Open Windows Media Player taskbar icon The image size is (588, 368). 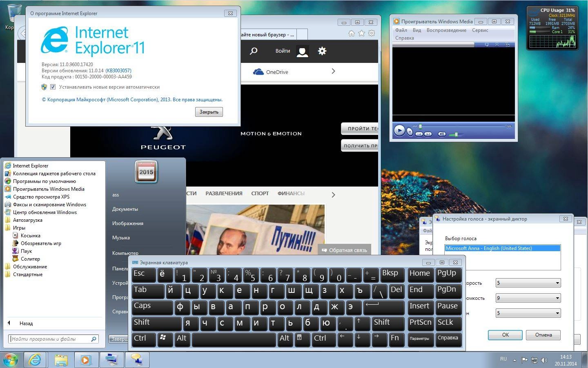tap(86, 360)
